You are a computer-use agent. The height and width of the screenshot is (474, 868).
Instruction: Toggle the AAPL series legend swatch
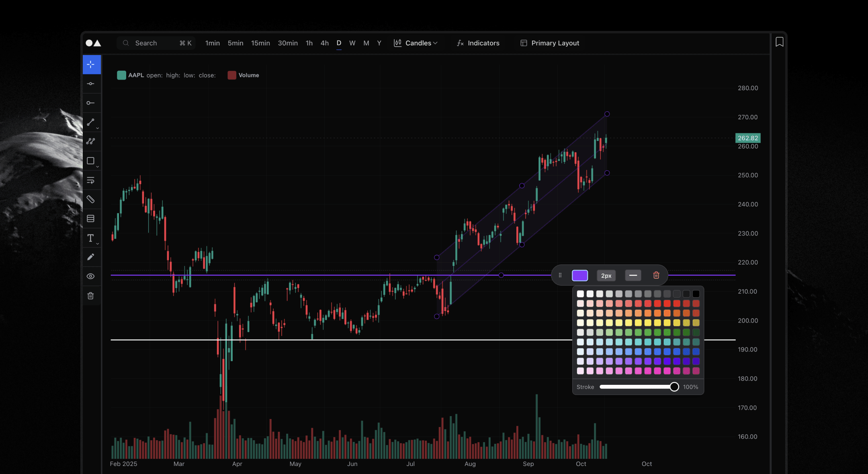tap(121, 75)
